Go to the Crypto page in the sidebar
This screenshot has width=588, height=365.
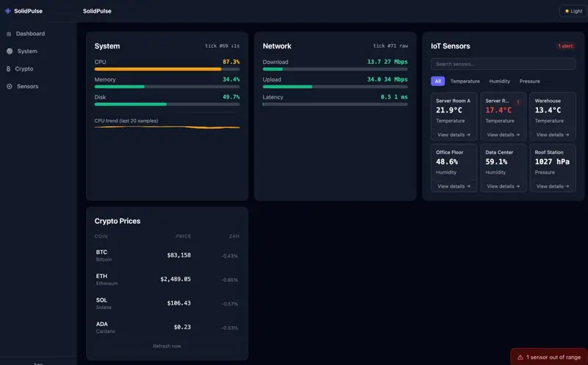(x=38, y=68)
